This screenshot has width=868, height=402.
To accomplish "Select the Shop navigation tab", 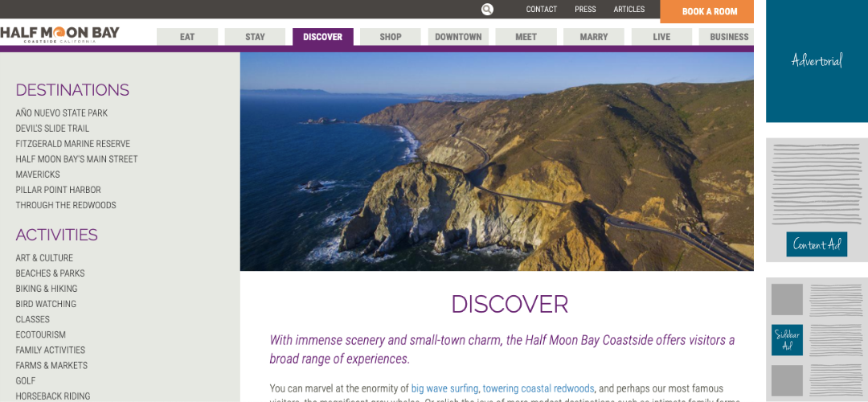I will coord(391,37).
